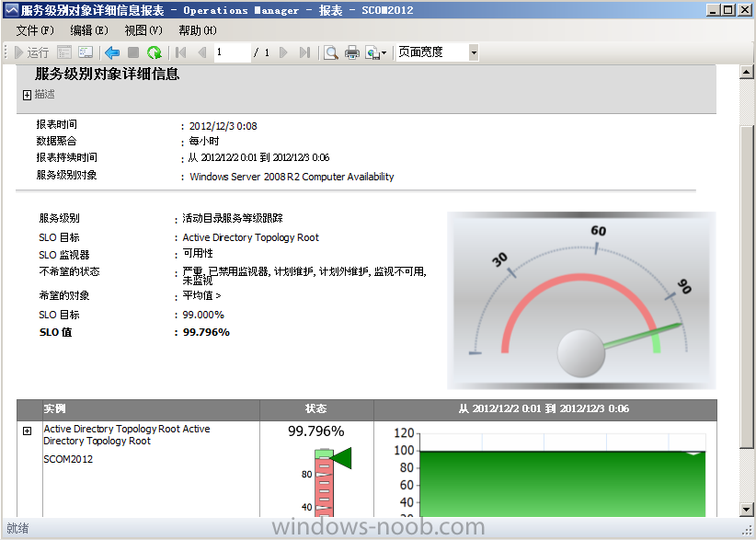
Task: Click the date range column header
Action: click(544, 408)
